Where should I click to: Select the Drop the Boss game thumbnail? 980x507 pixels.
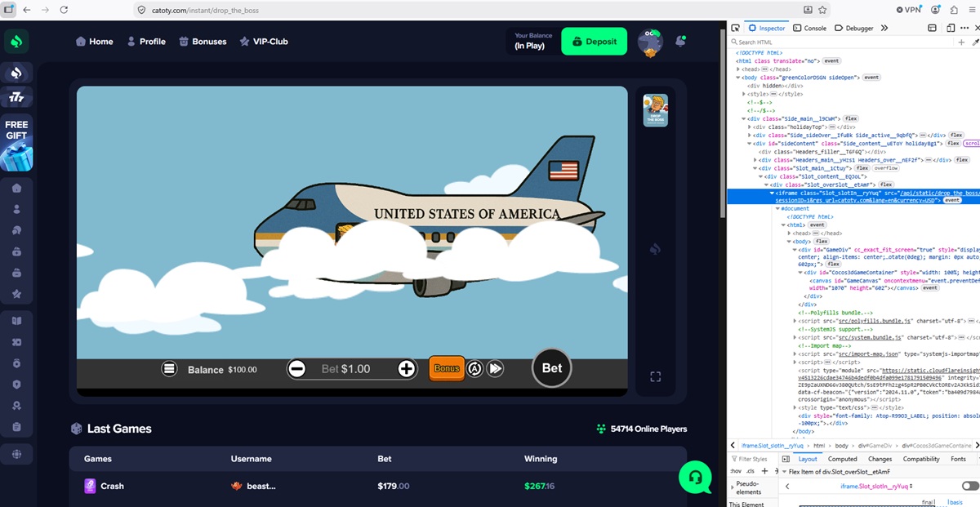(655, 110)
